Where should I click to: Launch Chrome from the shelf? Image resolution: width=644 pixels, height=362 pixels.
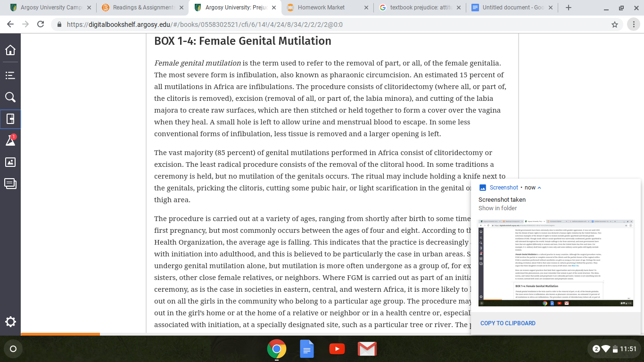click(x=277, y=349)
